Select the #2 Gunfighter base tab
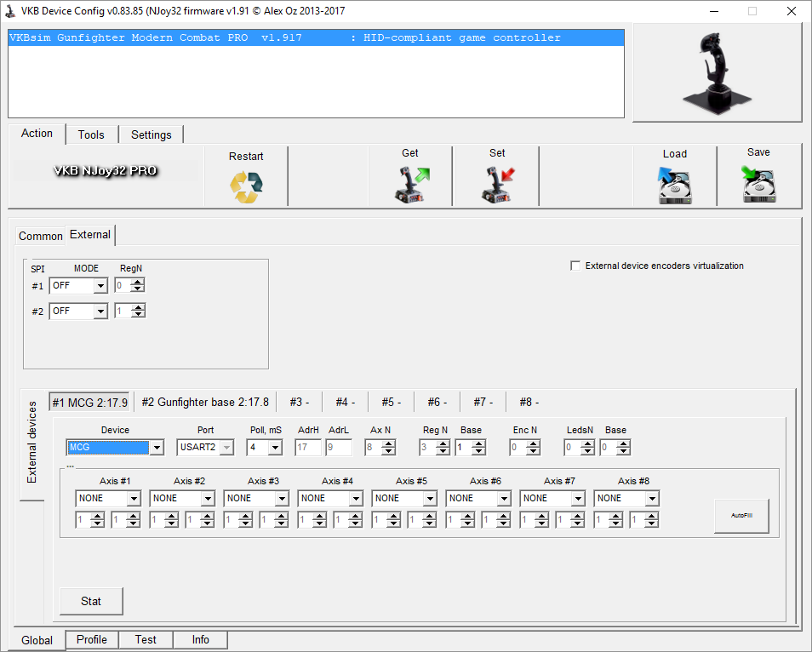The image size is (812, 652). click(x=205, y=402)
